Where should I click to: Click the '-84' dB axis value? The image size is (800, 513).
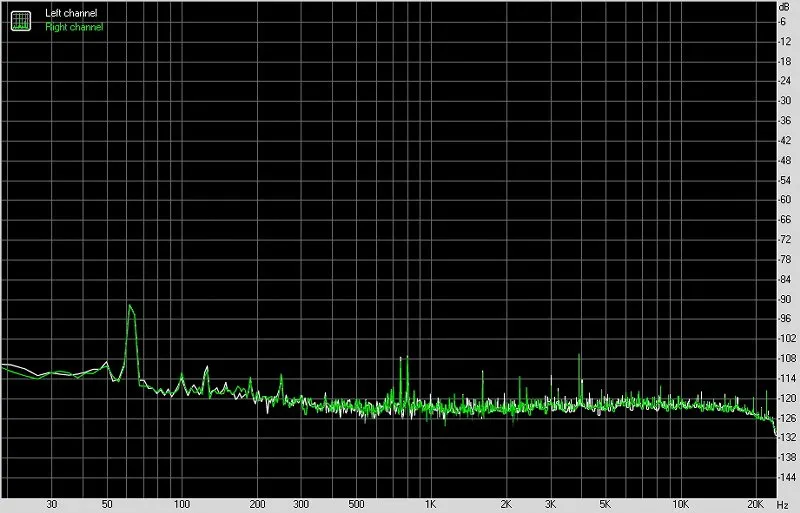click(785, 280)
